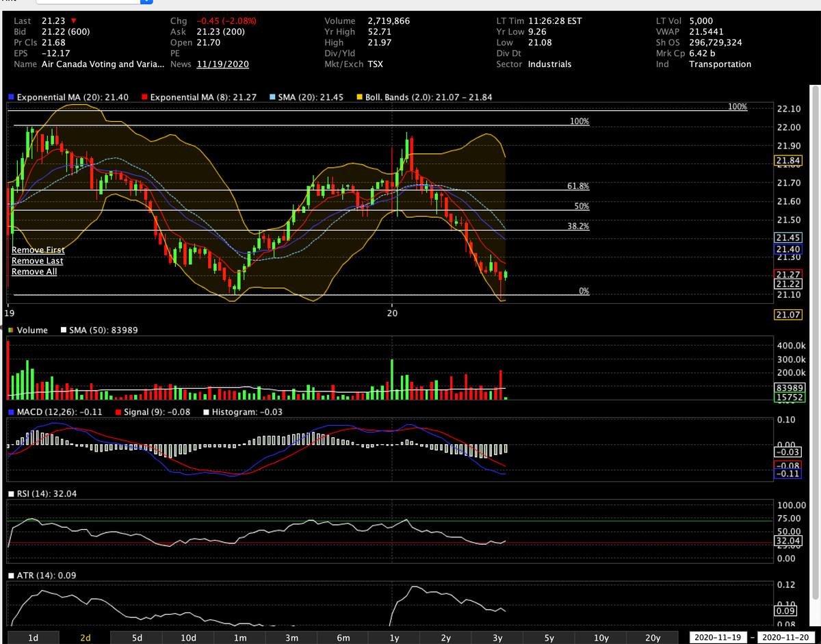Click the Bid 21.22 (600) value
This screenshot has height=644, width=821.
coord(66,31)
